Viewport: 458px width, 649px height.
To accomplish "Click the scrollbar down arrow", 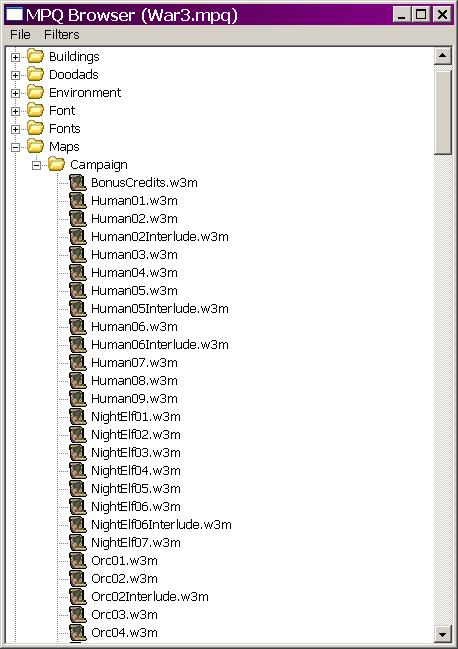I will click(443, 633).
